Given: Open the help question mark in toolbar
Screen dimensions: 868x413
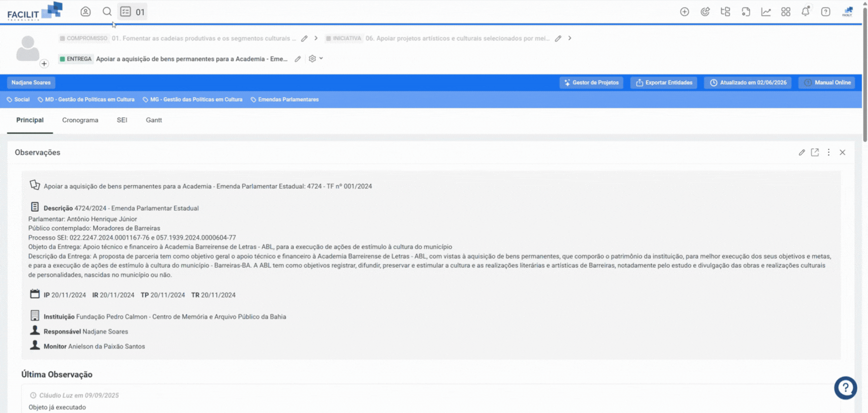Looking at the screenshot, I should click(x=825, y=12).
